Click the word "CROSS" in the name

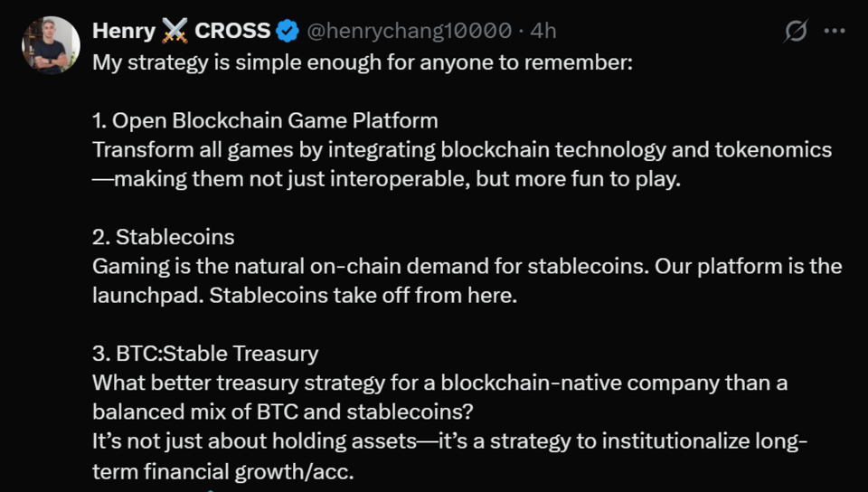point(232,32)
